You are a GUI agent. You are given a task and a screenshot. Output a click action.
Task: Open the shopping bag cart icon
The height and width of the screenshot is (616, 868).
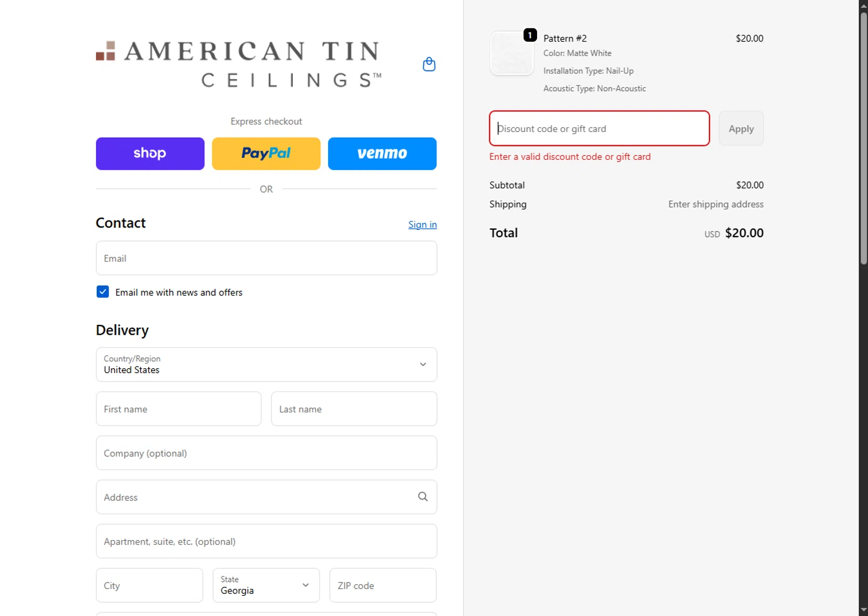[x=429, y=64]
